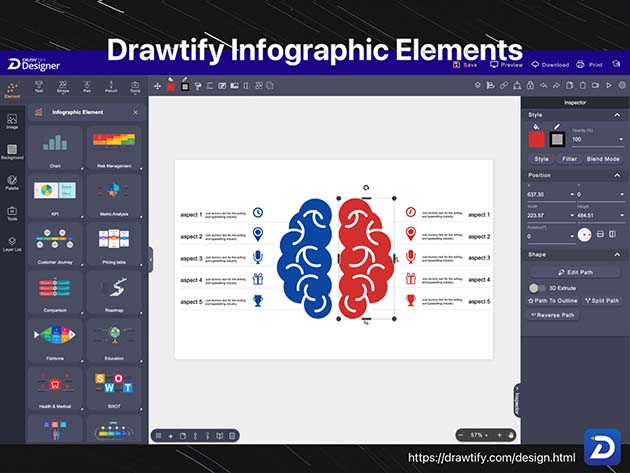Open the Opacity value dropdown

pyautogui.click(x=621, y=139)
